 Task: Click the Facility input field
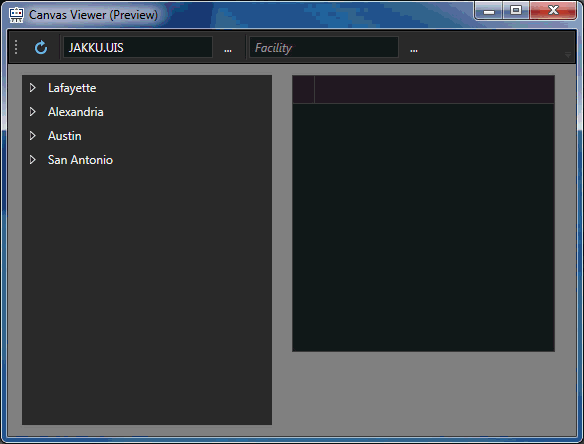[324, 47]
